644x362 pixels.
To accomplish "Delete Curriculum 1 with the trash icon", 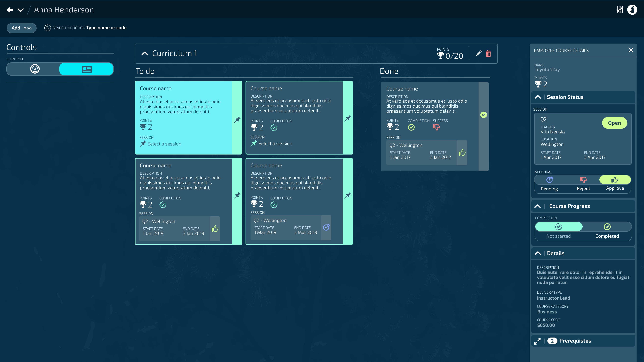I will tap(488, 53).
